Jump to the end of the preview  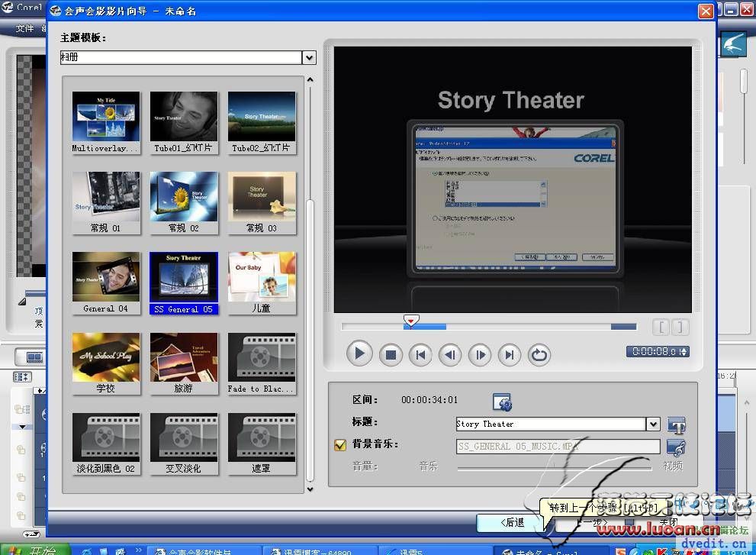[510, 355]
